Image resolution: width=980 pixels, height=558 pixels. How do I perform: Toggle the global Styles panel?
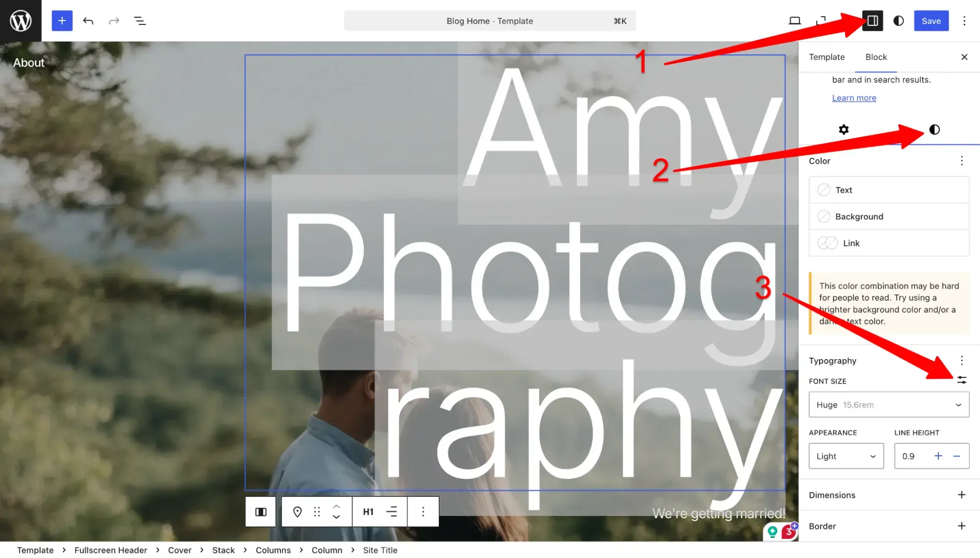pyautogui.click(x=898, y=21)
